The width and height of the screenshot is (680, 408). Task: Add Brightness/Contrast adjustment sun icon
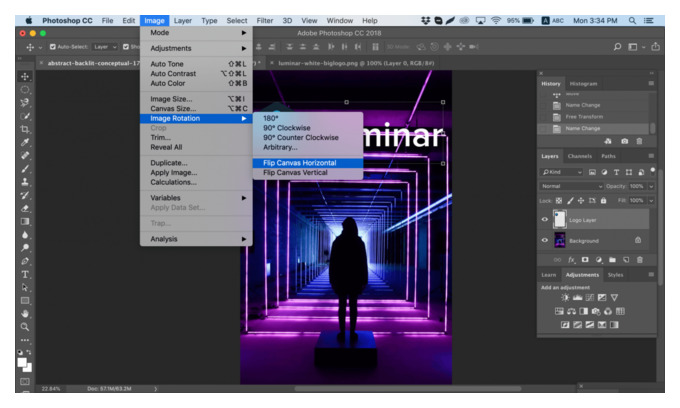click(x=565, y=297)
